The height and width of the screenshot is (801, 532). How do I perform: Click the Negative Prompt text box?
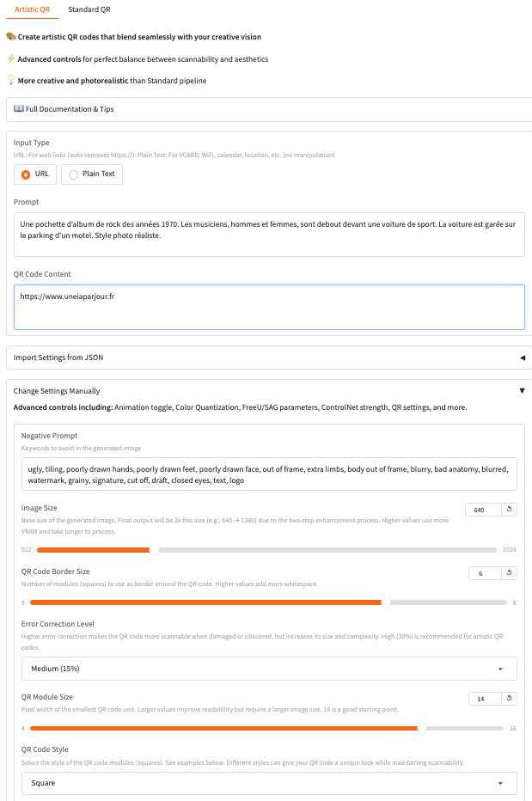tap(269, 474)
